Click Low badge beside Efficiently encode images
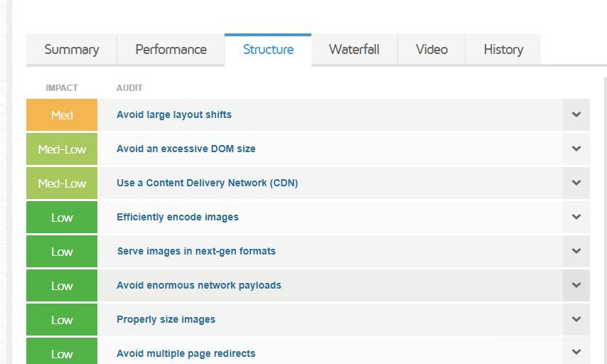The height and width of the screenshot is (364, 607). pos(62,218)
